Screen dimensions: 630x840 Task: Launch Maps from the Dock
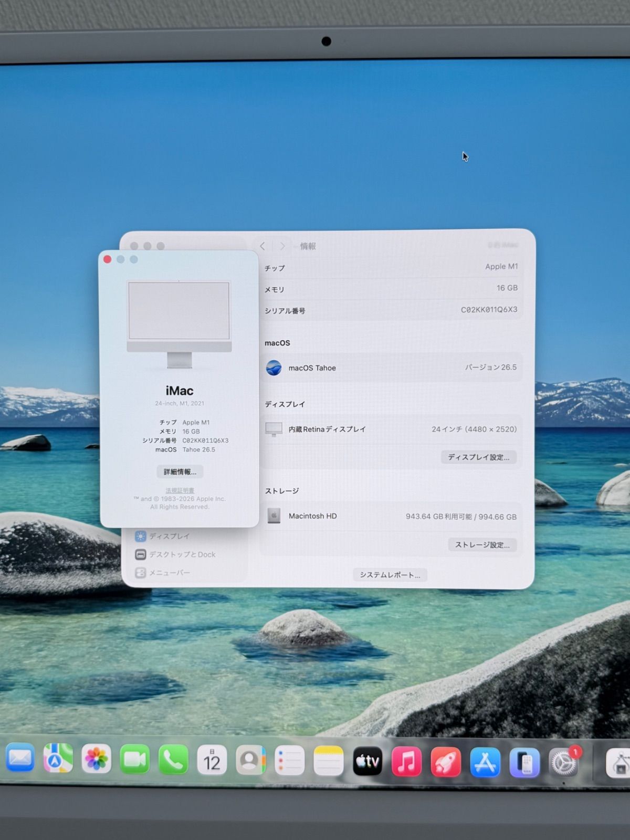tap(58, 758)
